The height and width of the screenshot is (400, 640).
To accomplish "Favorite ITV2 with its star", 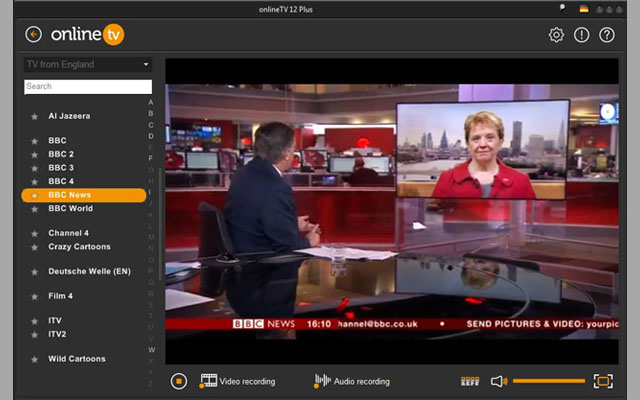I will (x=35, y=335).
